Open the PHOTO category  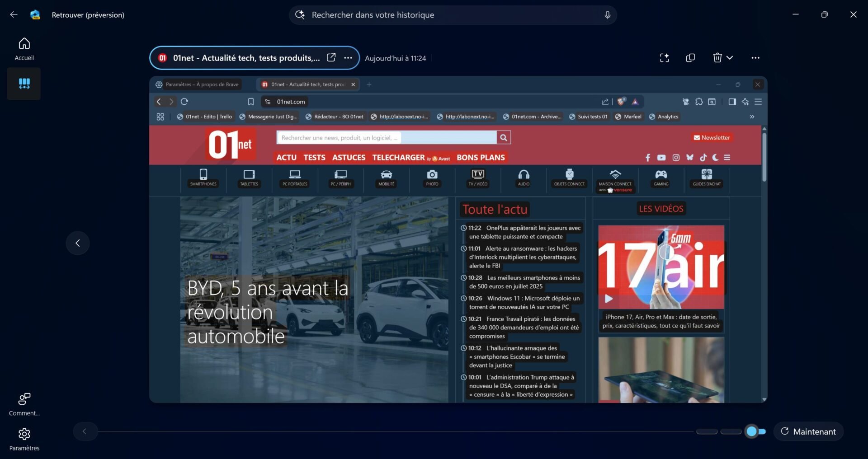coord(432,178)
